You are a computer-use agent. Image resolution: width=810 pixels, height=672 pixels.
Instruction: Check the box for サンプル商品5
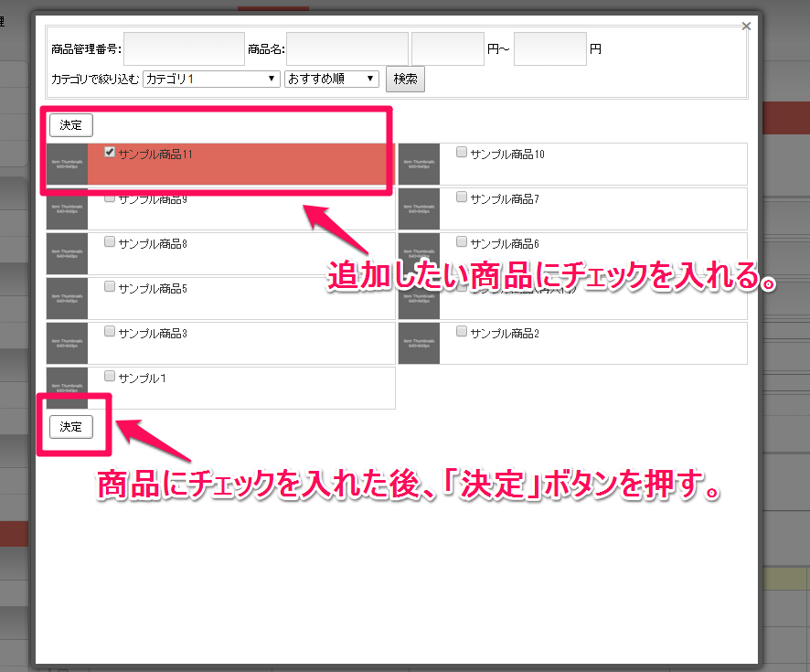click(110, 287)
